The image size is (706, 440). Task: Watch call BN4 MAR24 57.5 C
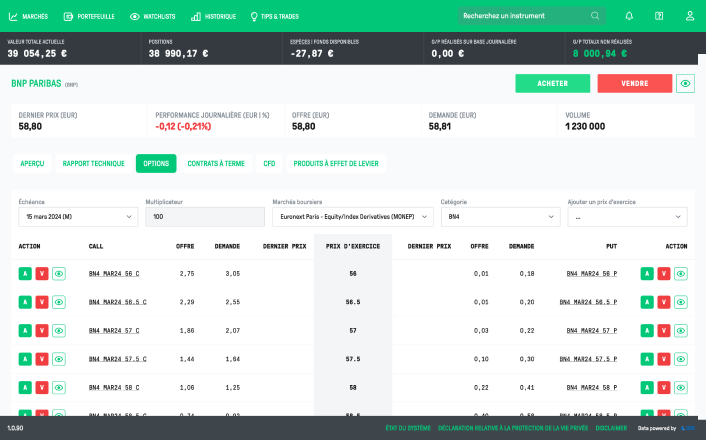59,359
